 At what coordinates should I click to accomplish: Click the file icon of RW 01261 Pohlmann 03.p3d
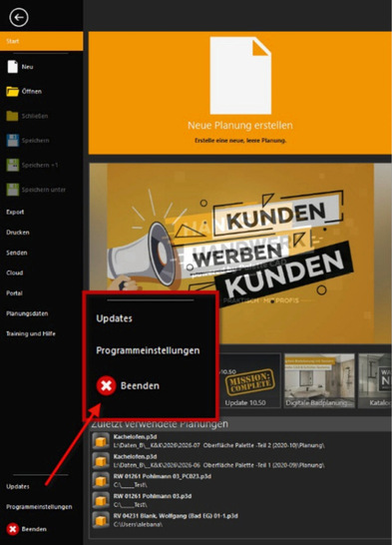click(101, 500)
